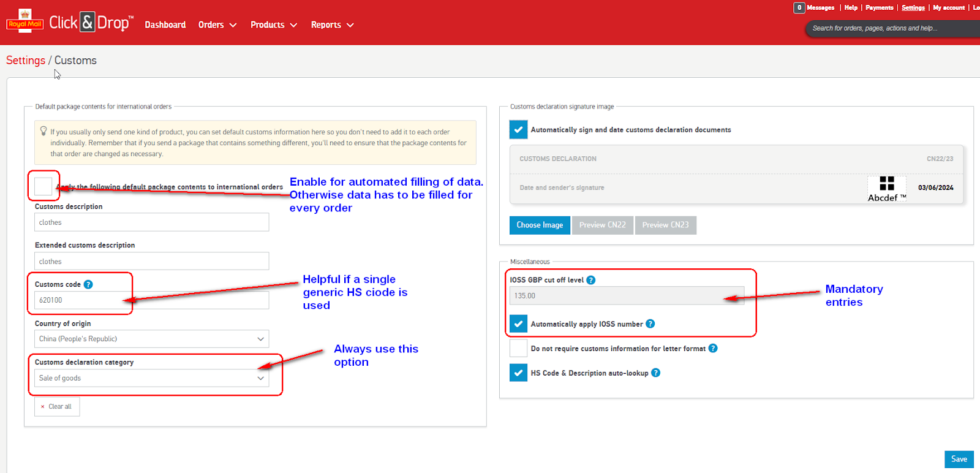980x473 pixels.
Task: Enable Do not require customs information for letter format
Action: click(519, 348)
